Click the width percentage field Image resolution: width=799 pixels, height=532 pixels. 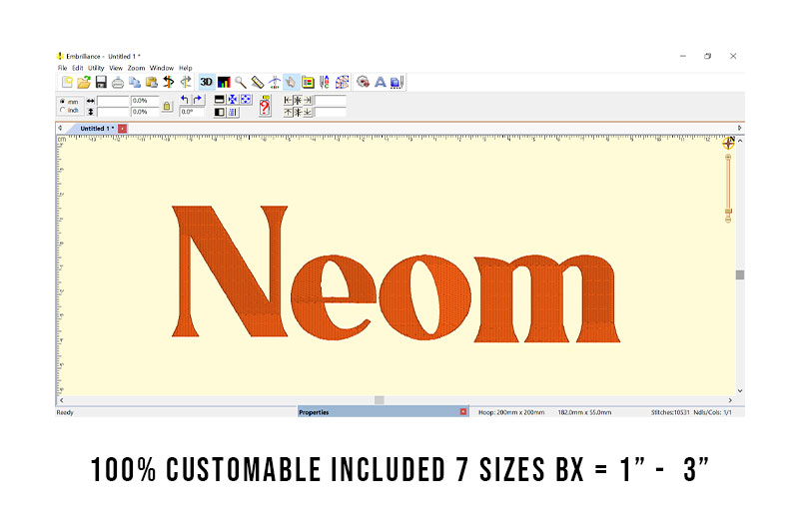click(145, 101)
